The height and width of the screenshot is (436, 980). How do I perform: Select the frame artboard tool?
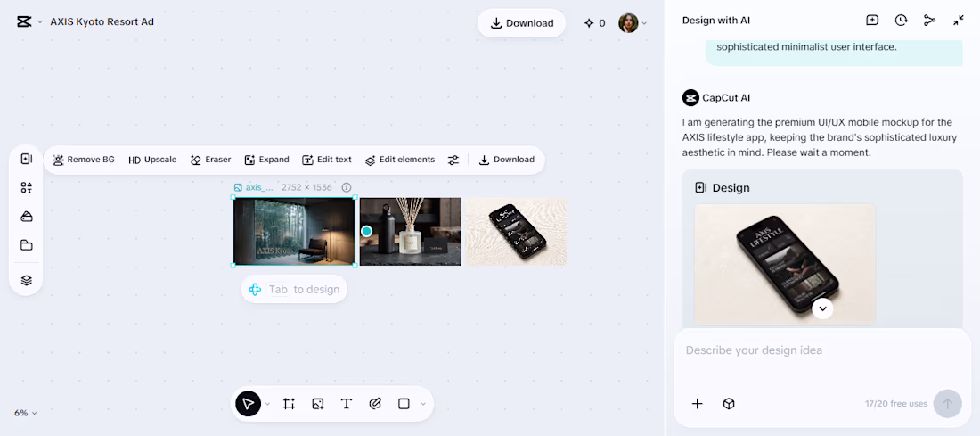(289, 404)
